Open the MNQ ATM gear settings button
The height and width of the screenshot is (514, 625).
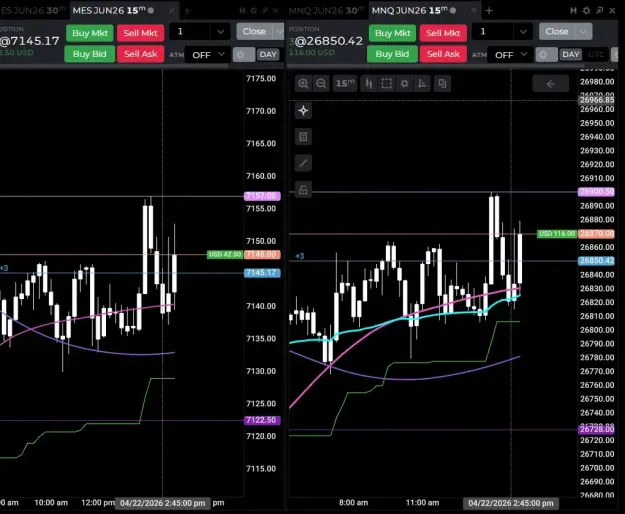click(x=546, y=55)
